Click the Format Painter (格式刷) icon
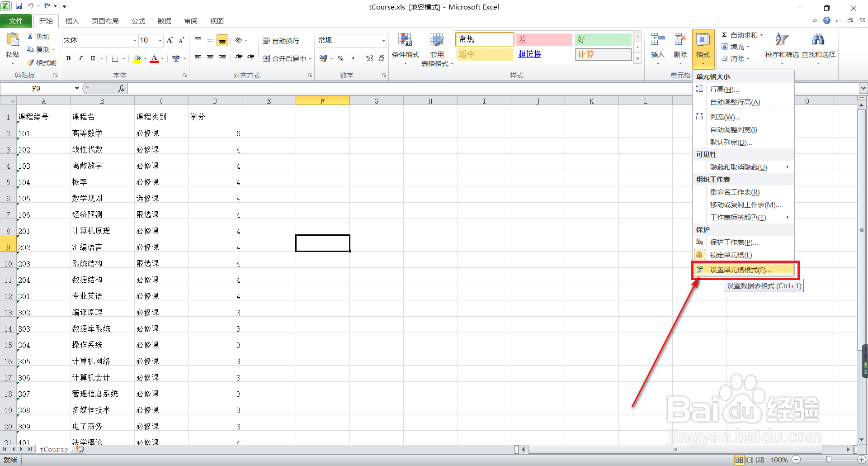The image size is (868, 466). (30, 62)
